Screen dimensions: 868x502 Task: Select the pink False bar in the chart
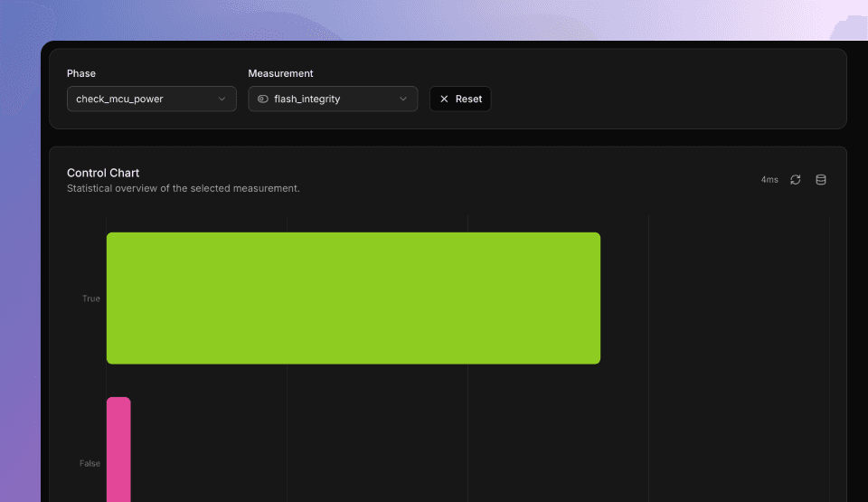(118, 450)
